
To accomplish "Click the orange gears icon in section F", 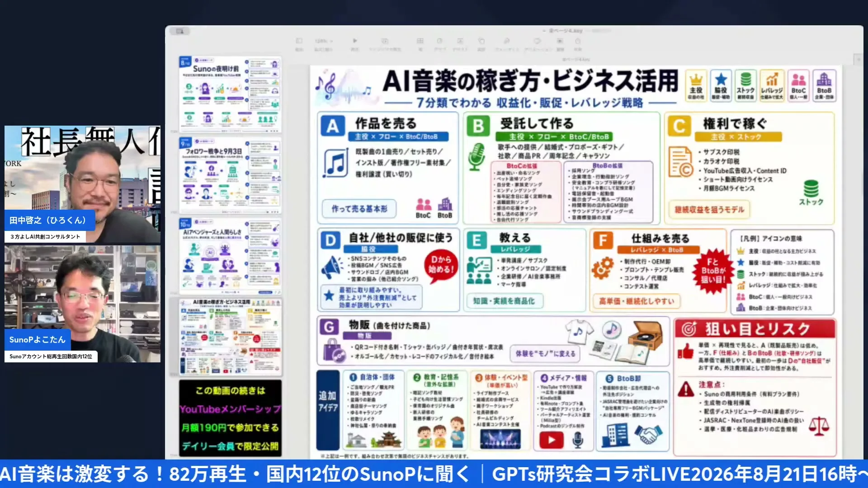I will (x=603, y=267).
